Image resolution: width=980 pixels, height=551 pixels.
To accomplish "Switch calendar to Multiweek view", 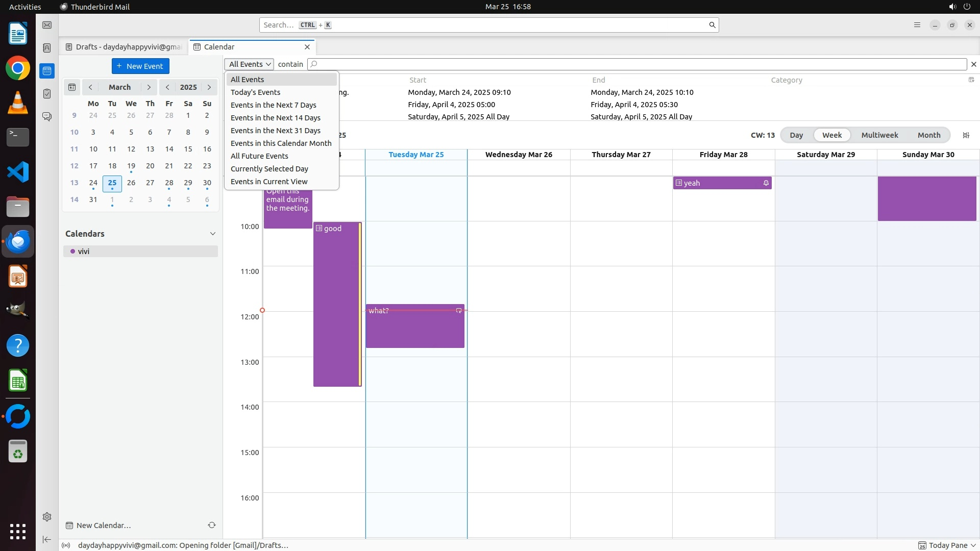I will point(879,135).
